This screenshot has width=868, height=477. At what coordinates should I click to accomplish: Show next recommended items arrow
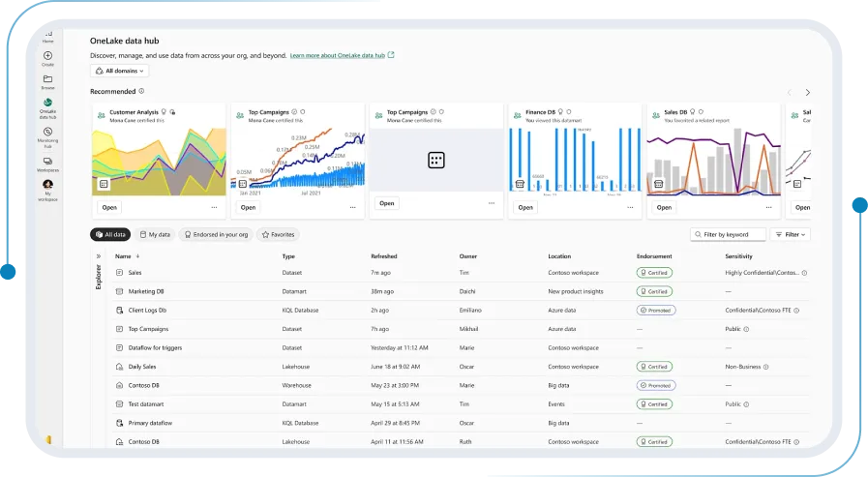808,93
